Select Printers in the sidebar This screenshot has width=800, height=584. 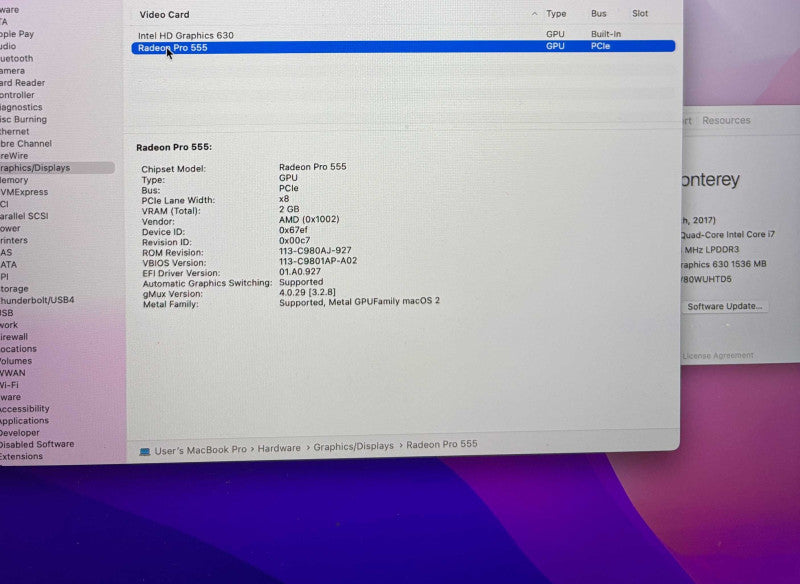click(x=14, y=240)
